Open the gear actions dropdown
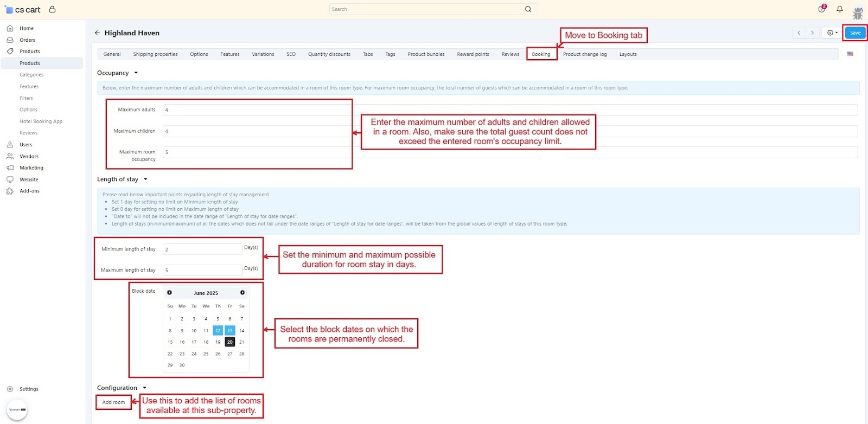This screenshot has width=868, height=424. [x=832, y=33]
